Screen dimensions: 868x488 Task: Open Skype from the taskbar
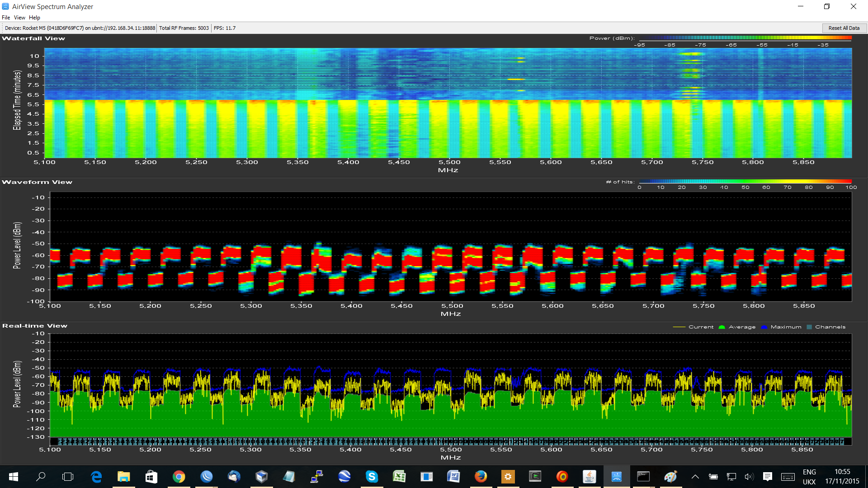pyautogui.click(x=372, y=476)
